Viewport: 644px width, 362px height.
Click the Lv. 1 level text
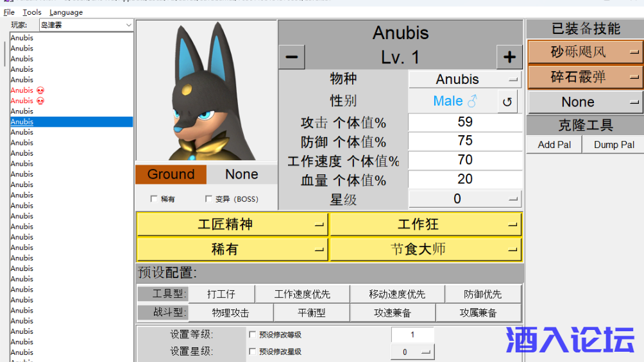click(400, 57)
